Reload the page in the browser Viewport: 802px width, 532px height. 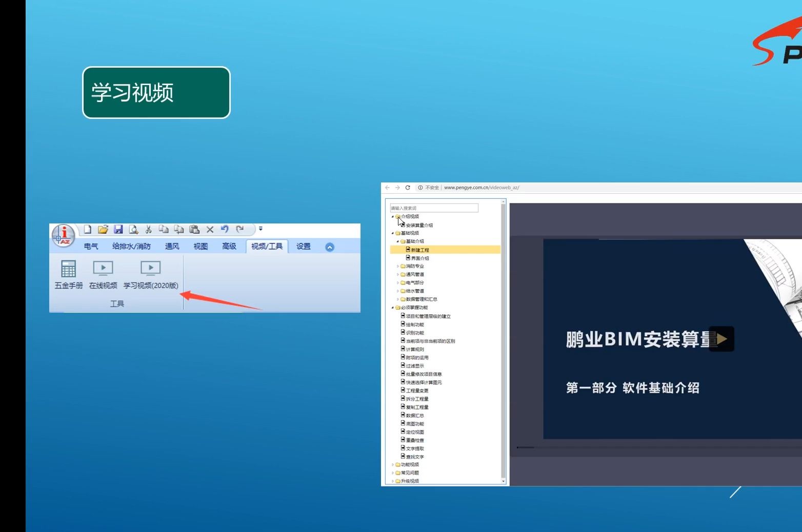tap(408, 188)
